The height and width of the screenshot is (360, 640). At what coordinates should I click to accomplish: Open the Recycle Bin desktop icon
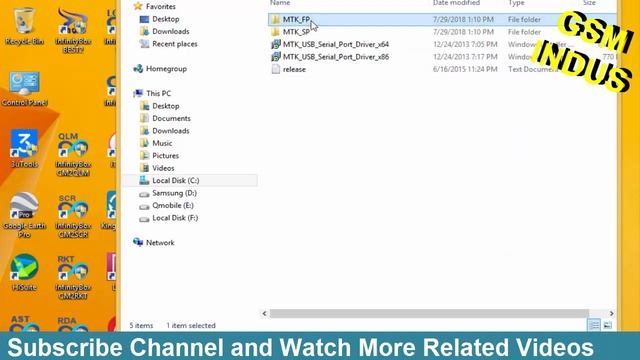click(x=24, y=25)
